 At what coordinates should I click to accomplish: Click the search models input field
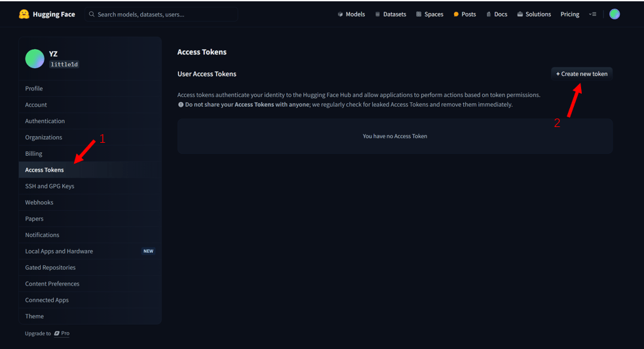point(164,14)
